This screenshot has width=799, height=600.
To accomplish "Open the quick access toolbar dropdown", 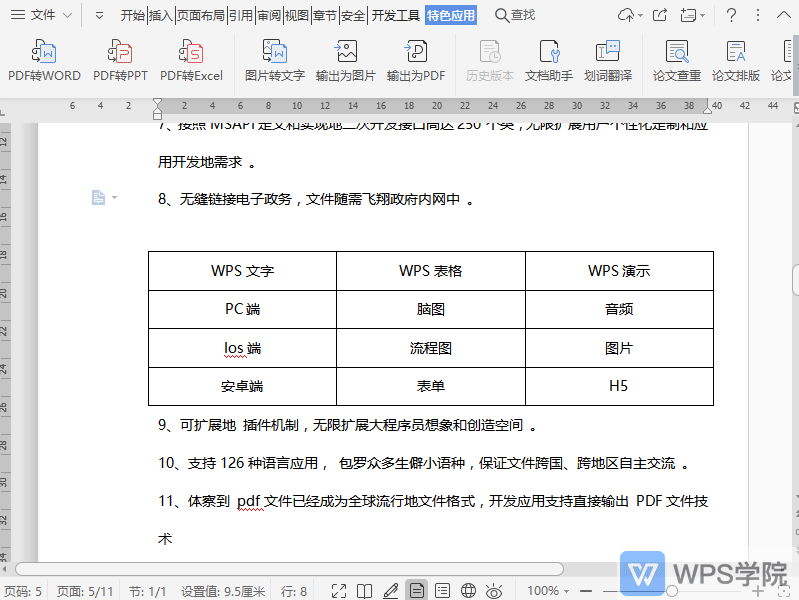I will pos(99,16).
